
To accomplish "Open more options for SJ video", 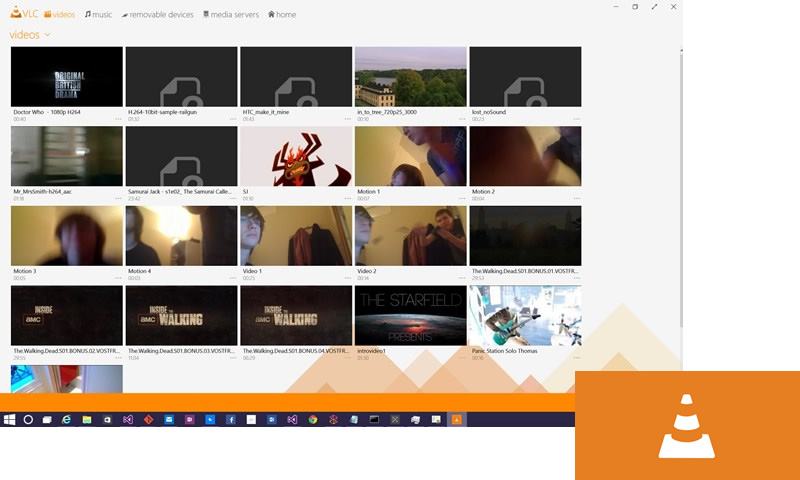I will [347, 198].
